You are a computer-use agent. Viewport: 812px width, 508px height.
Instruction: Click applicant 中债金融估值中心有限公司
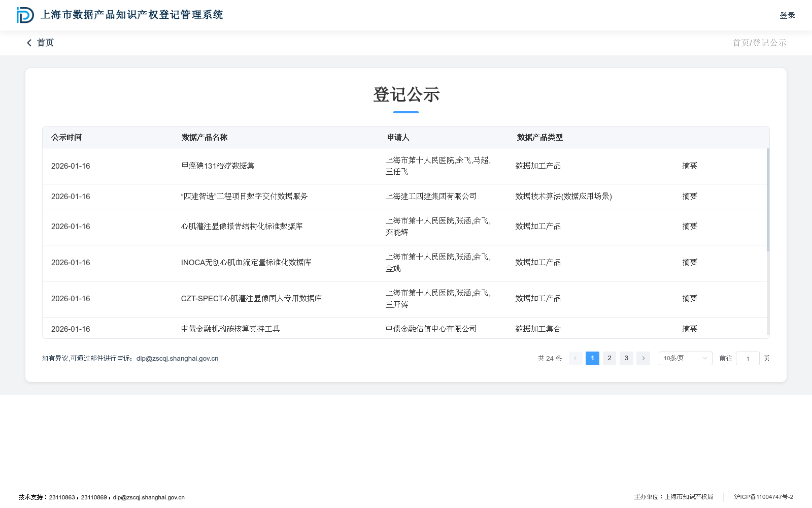431,329
